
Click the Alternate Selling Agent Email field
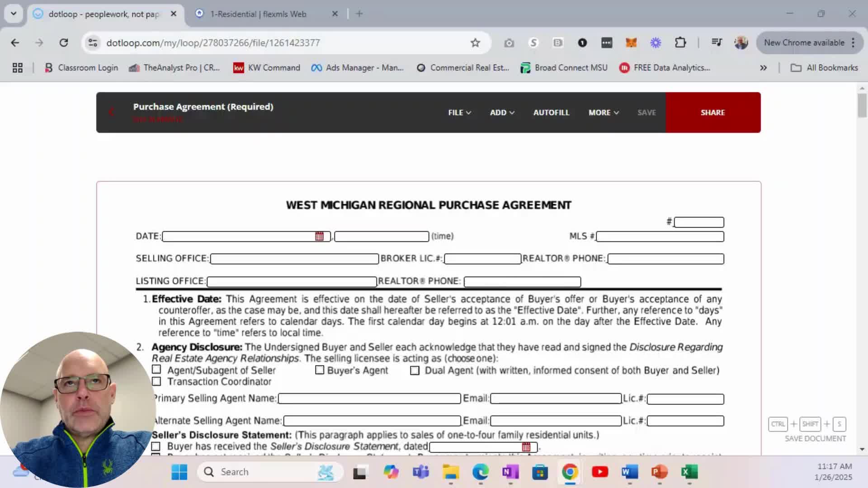(x=556, y=421)
